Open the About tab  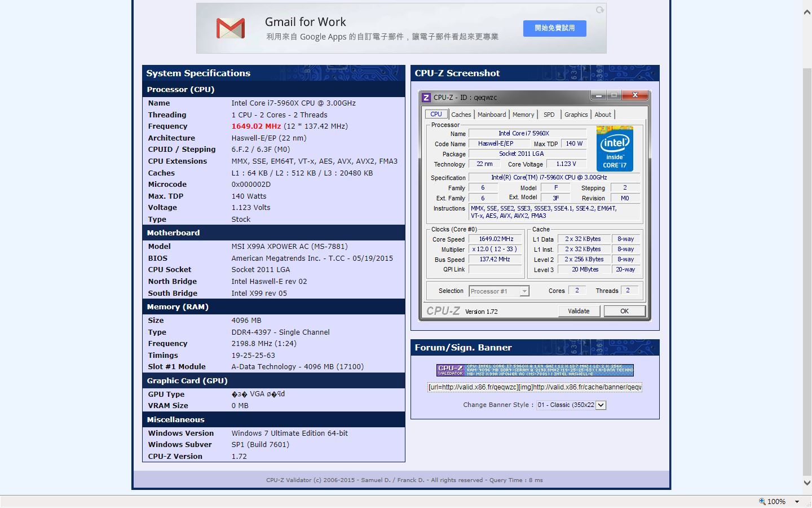[x=603, y=115]
